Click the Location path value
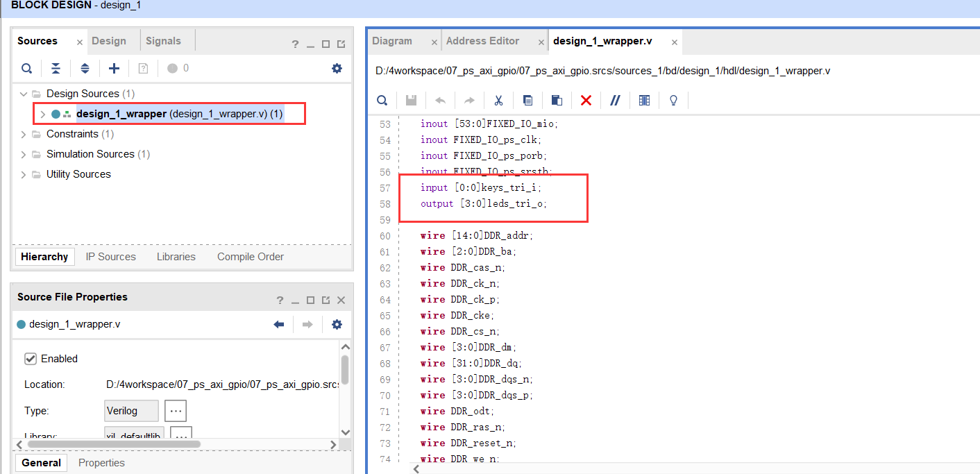Image resolution: width=980 pixels, height=474 pixels. 222,384
